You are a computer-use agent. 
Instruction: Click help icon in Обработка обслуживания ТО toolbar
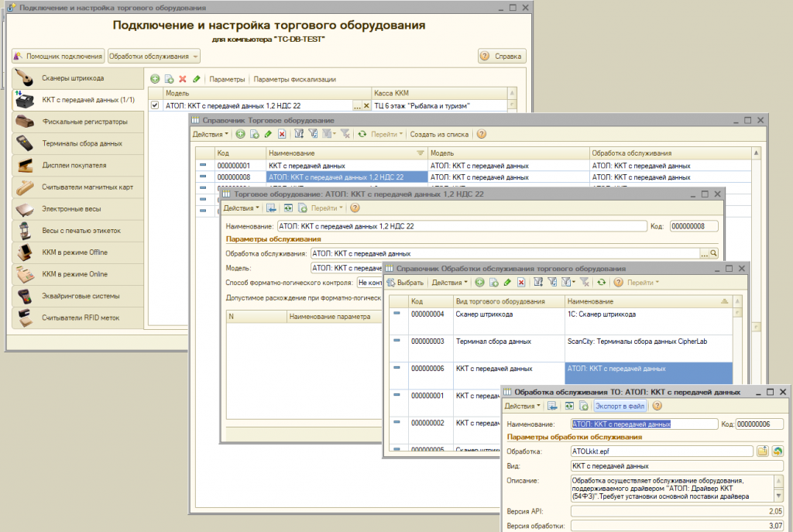657,405
